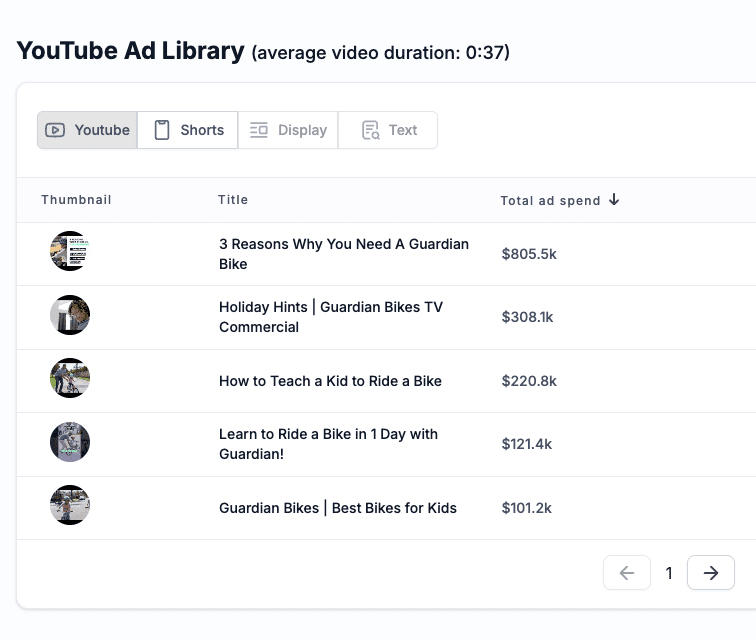Screen dimensions: 756x640
Task: Click the YouTube play icon in tab bar
Action: (56, 130)
